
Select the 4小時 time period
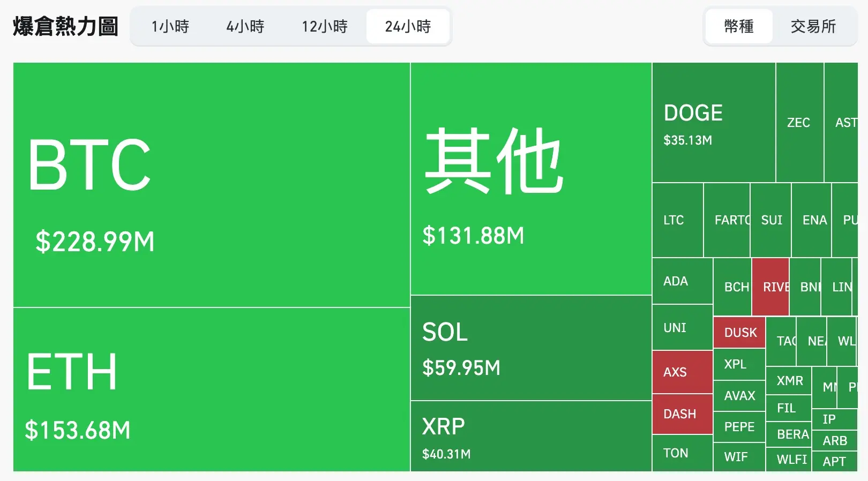(x=246, y=26)
